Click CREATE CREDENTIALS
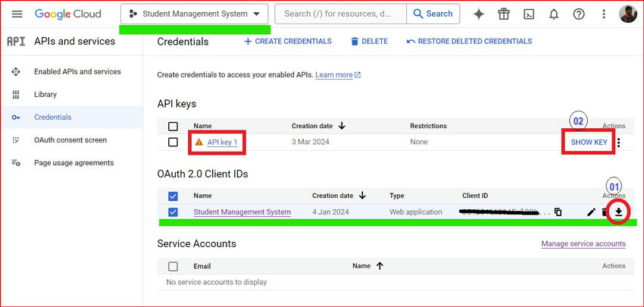The image size is (644, 307). tap(288, 42)
